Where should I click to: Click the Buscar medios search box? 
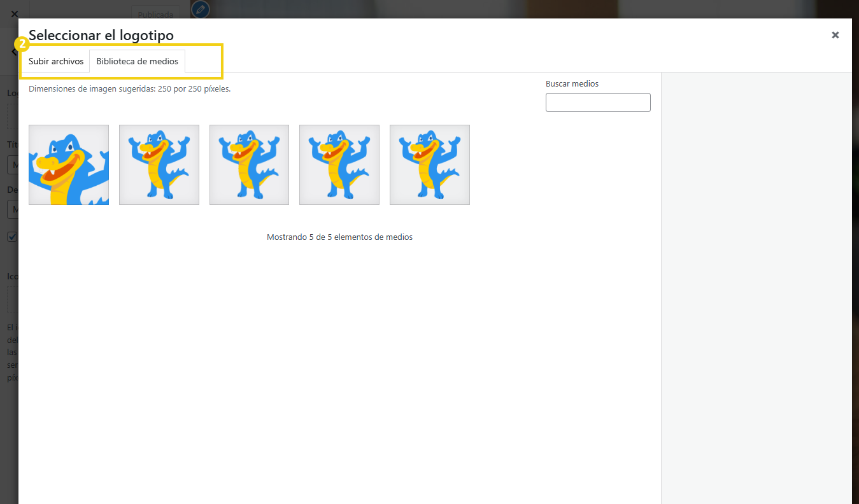tap(597, 102)
